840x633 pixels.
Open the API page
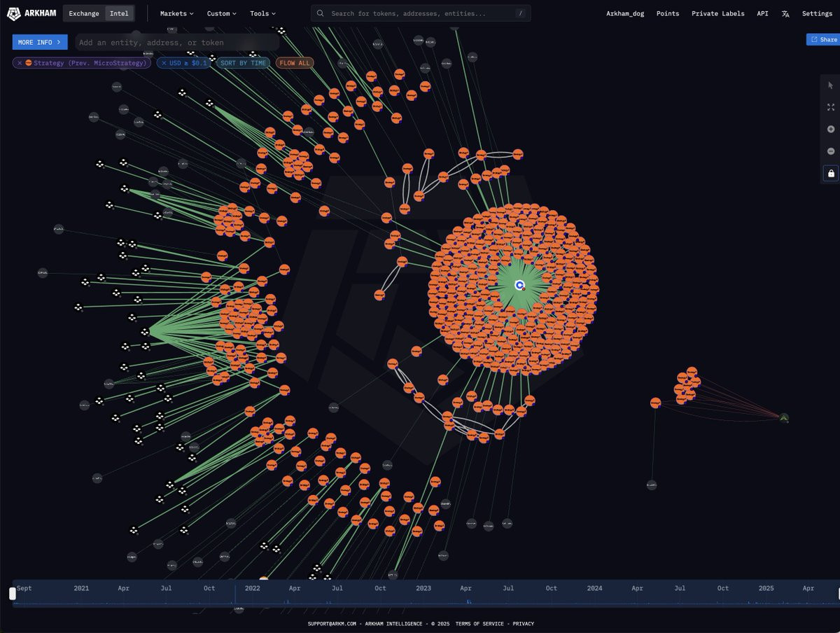762,13
